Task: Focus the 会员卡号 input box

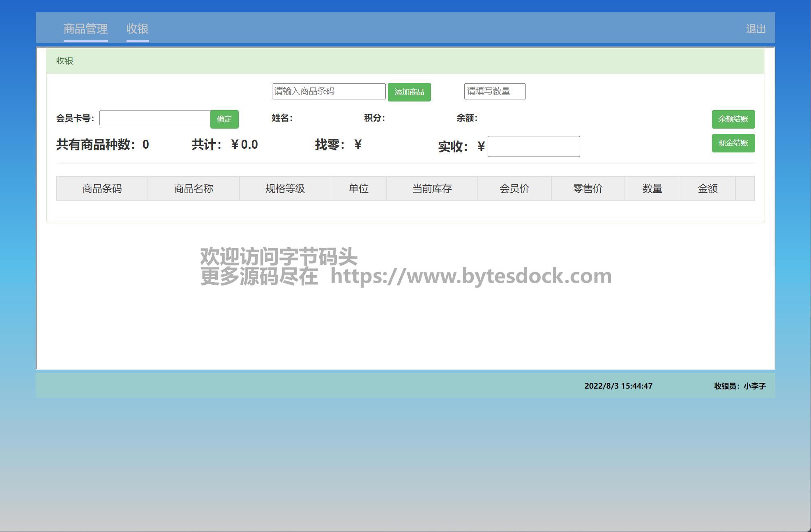Action: tap(155, 118)
